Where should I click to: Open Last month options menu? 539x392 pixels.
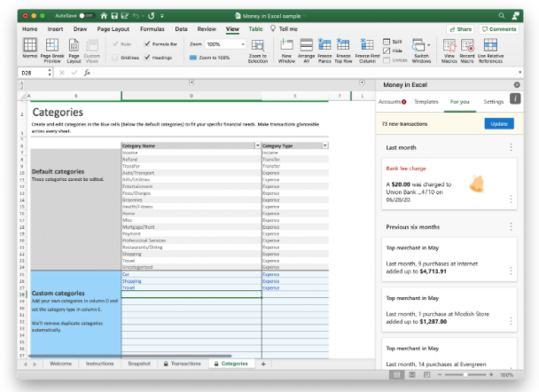tap(511, 147)
